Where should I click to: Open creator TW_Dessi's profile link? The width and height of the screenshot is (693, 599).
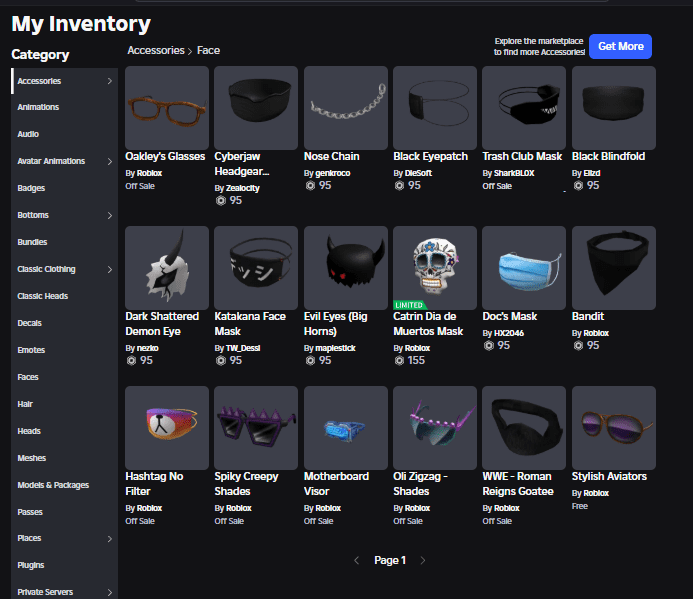point(243,348)
